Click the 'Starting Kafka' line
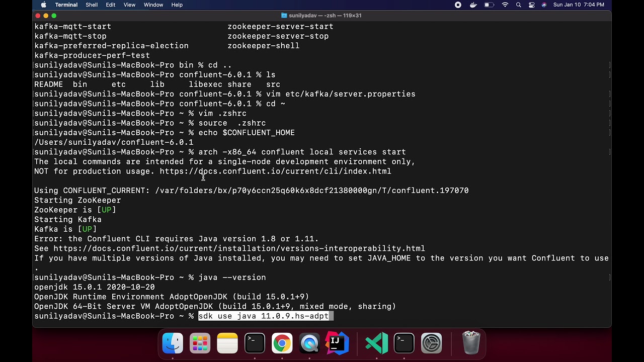The height and width of the screenshot is (362, 644). (x=68, y=220)
